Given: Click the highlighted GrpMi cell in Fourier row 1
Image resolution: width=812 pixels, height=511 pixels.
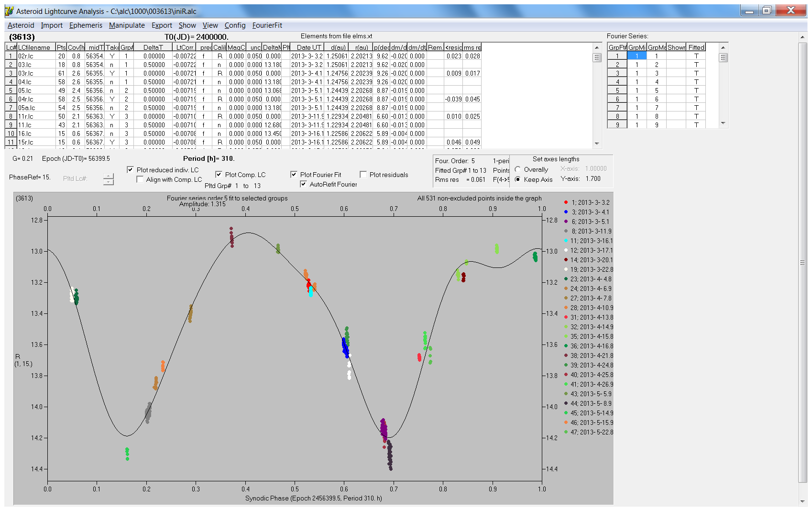Looking at the screenshot, I should coord(636,56).
